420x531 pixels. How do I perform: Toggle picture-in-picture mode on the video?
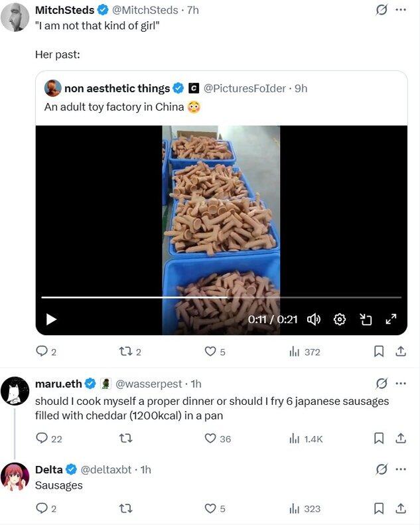click(x=366, y=320)
